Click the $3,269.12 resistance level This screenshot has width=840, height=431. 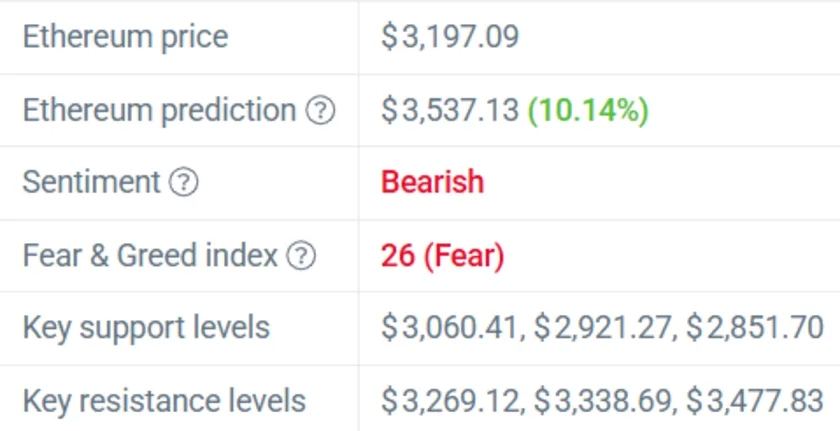pos(450,402)
